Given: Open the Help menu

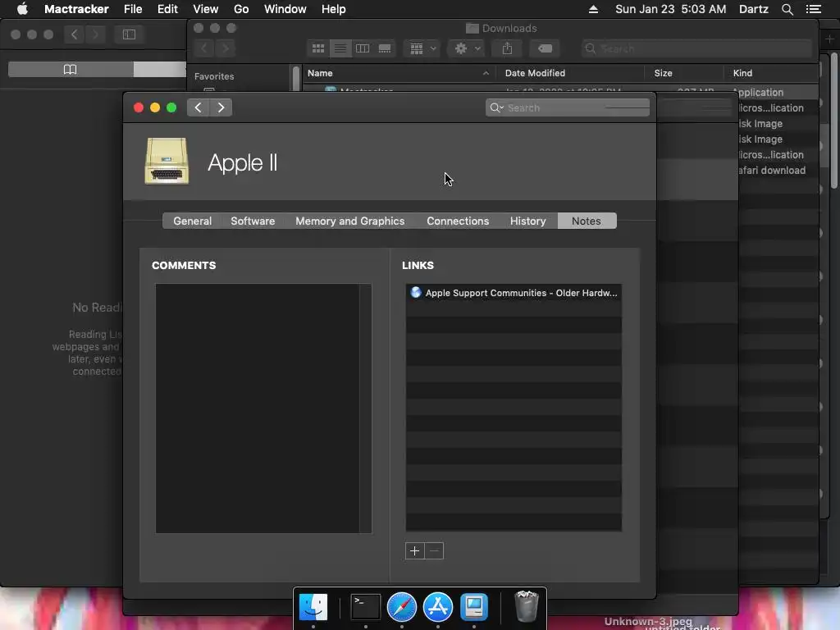Looking at the screenshot, I should [333, 9].
